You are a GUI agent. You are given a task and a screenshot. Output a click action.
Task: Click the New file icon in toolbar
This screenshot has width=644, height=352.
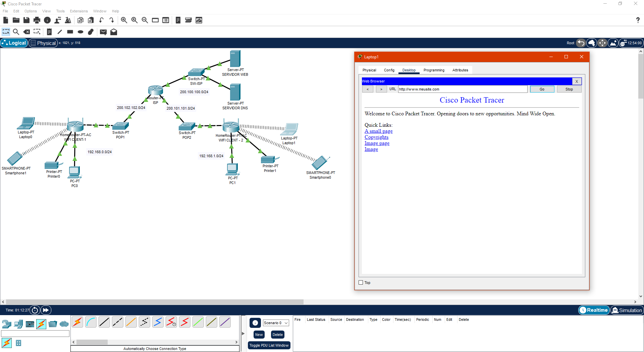[x=6, y=20]
